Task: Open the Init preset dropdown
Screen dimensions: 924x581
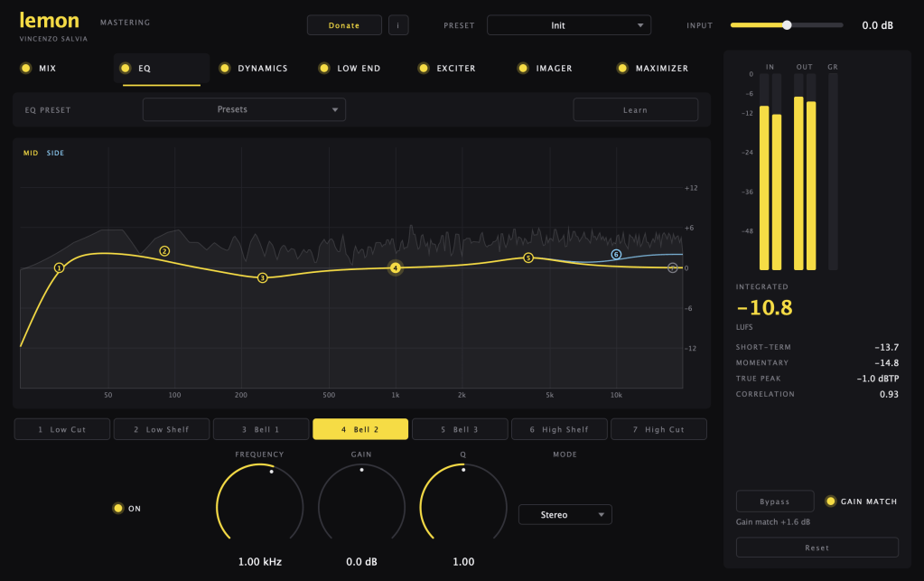Action: coord(569,25)
